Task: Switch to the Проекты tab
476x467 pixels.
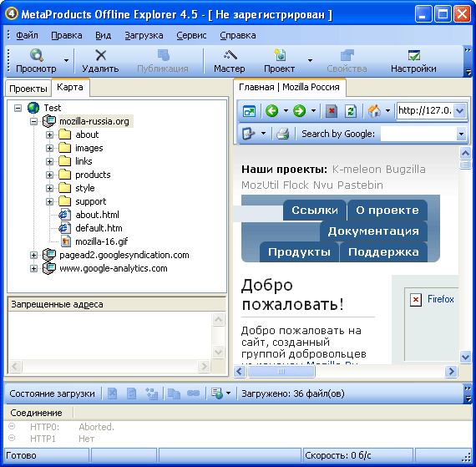Action: 28,89
